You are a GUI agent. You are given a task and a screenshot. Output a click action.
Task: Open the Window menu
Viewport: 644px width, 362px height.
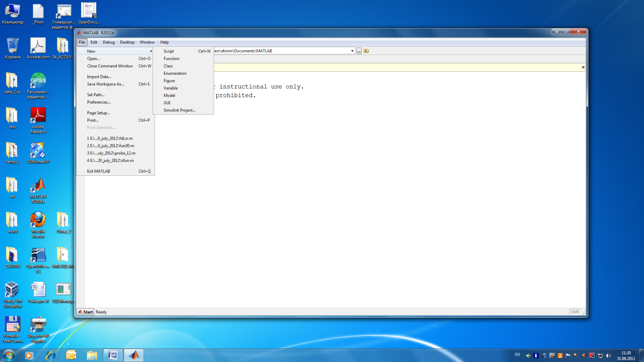[x=147, y=42]
